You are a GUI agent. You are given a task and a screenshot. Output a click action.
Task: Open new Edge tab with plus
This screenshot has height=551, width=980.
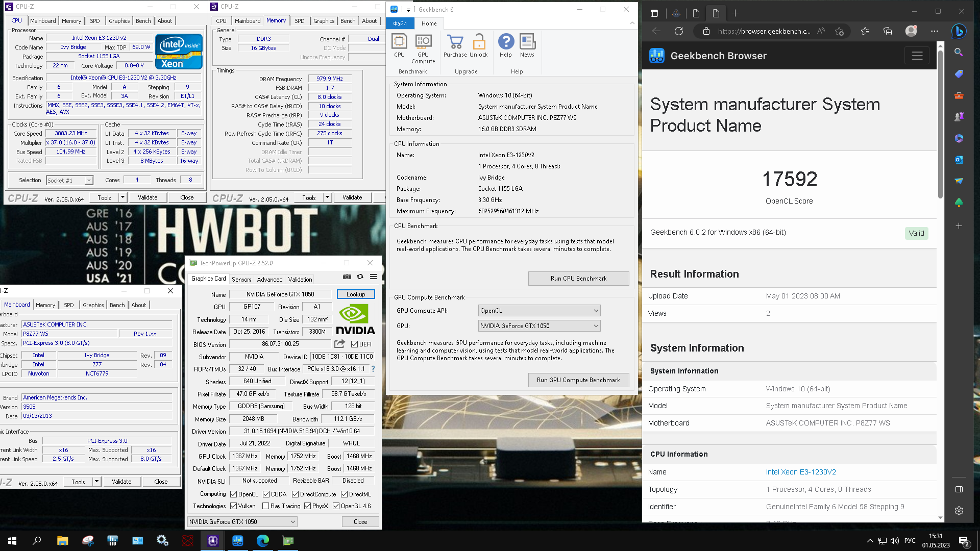pyautogui.click(x=735, y=13)
